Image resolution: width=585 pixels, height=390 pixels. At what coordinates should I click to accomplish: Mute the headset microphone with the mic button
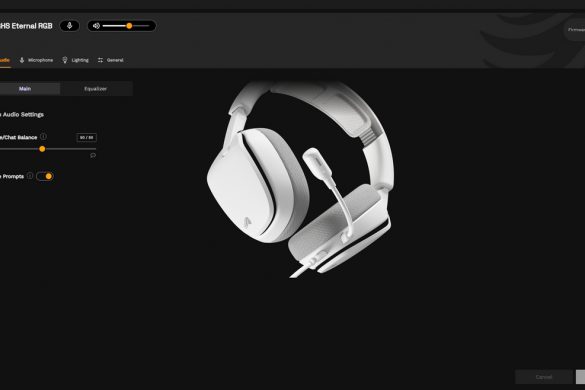69,26
